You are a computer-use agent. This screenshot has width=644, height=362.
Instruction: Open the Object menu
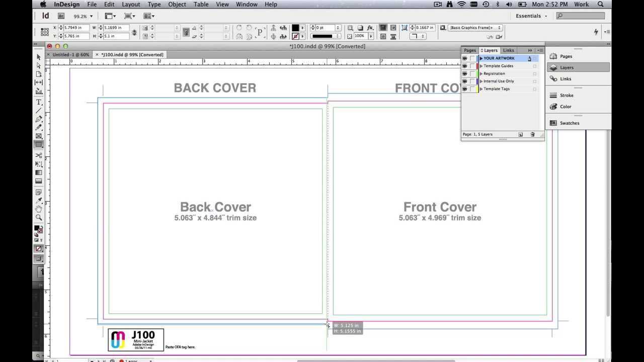click(177, 5)
